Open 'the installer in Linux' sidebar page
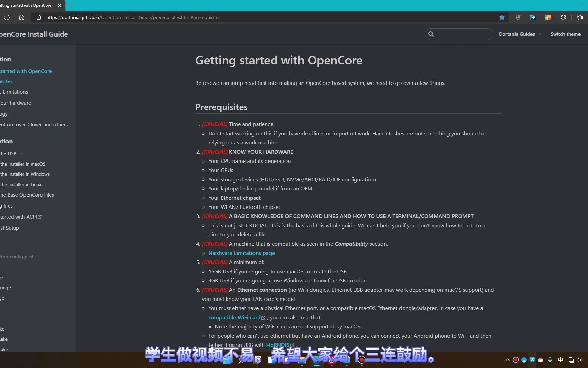This screenshot has width=588, height=368. pyautogui.click(x=21, y=184)
